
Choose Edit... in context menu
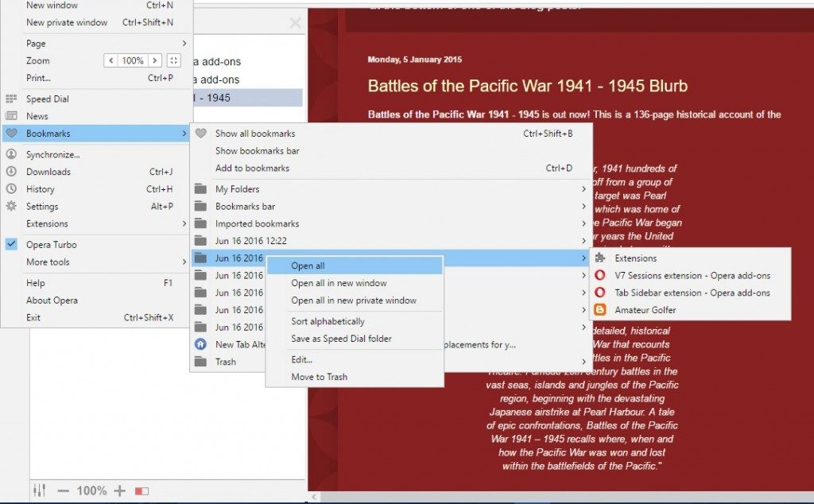point(355,359)
